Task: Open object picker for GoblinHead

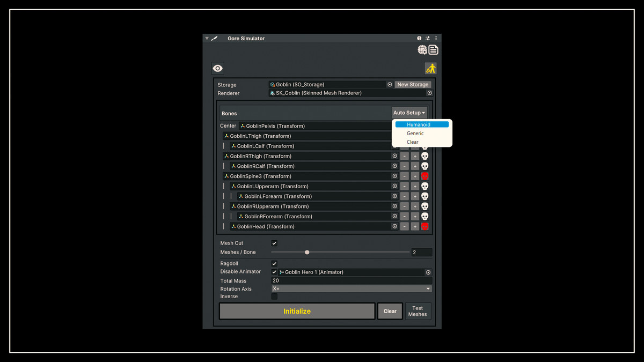Action: (x=394, y=227)
